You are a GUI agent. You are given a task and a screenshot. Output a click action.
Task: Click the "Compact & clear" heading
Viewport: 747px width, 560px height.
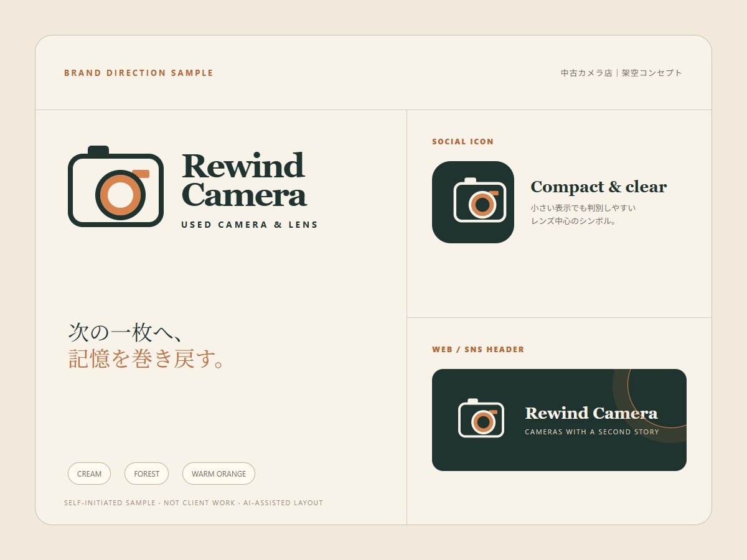click(598, 187)
